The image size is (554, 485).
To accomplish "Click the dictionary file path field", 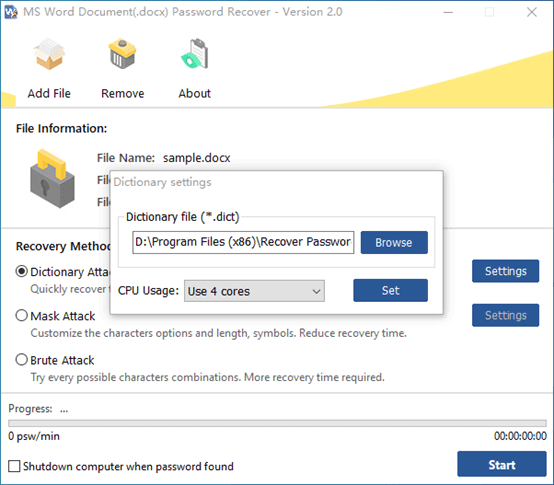I will (x=243, y=242).
